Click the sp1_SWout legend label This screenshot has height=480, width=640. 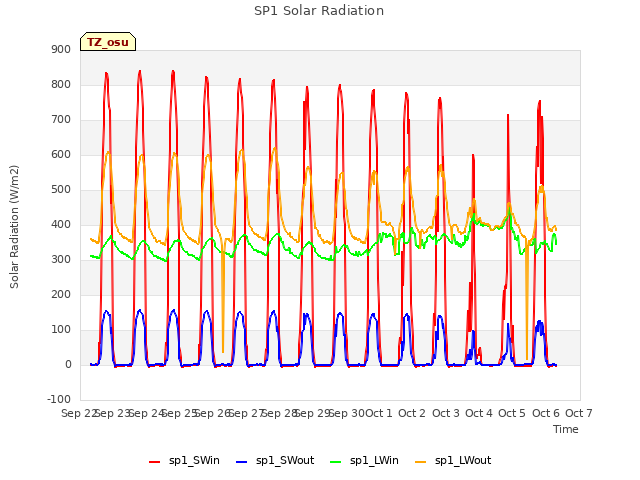tap(285, 461)
